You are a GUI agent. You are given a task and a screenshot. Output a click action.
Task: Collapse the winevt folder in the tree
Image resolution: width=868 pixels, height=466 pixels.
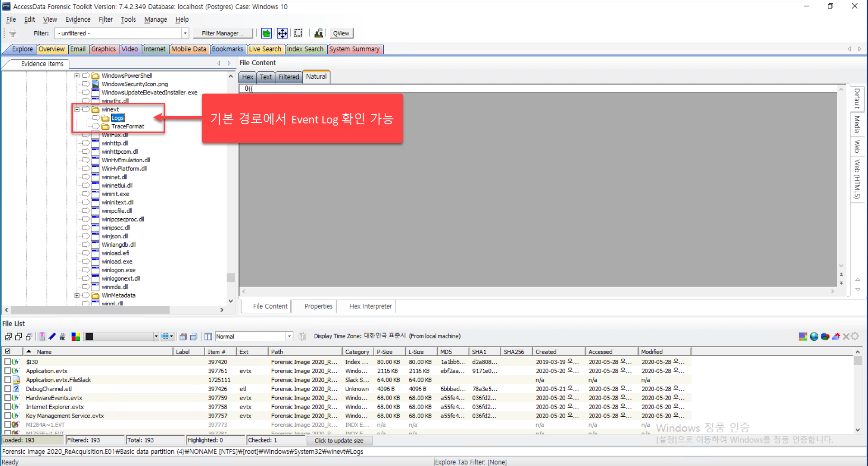point(77,109)
